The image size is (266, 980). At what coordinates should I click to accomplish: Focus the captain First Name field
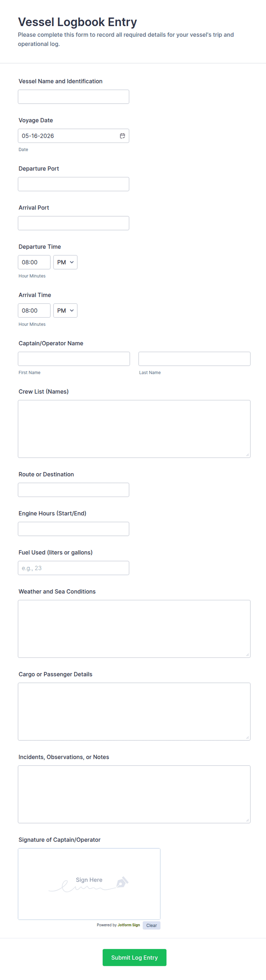pyautogui.click(x=74, y=359)
